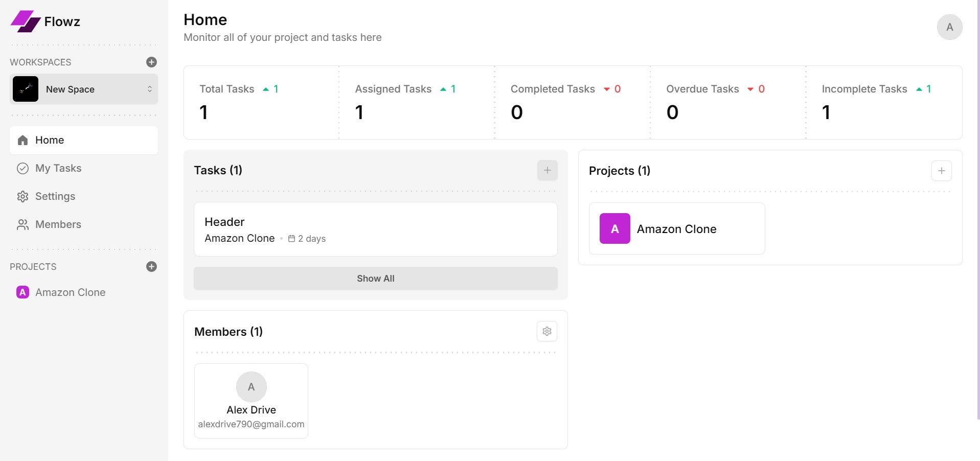This screenshot has height=461, width=980.
Task: Open user avatar menu at top right
Action: [949, 27]
